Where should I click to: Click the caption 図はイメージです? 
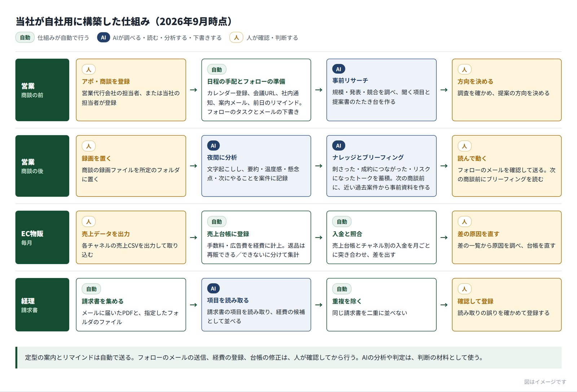[x=545, y=382]
